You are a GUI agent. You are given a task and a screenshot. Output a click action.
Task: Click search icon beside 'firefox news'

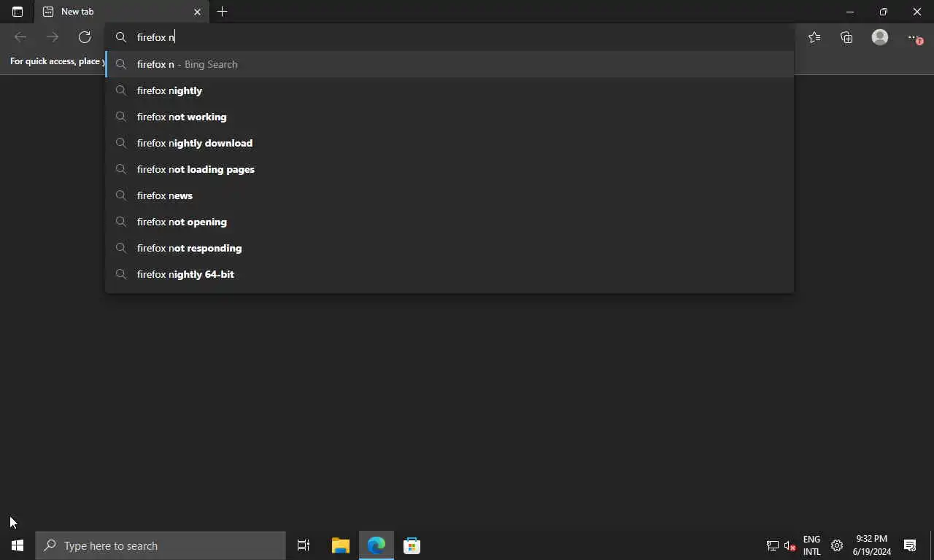(121, 195)
